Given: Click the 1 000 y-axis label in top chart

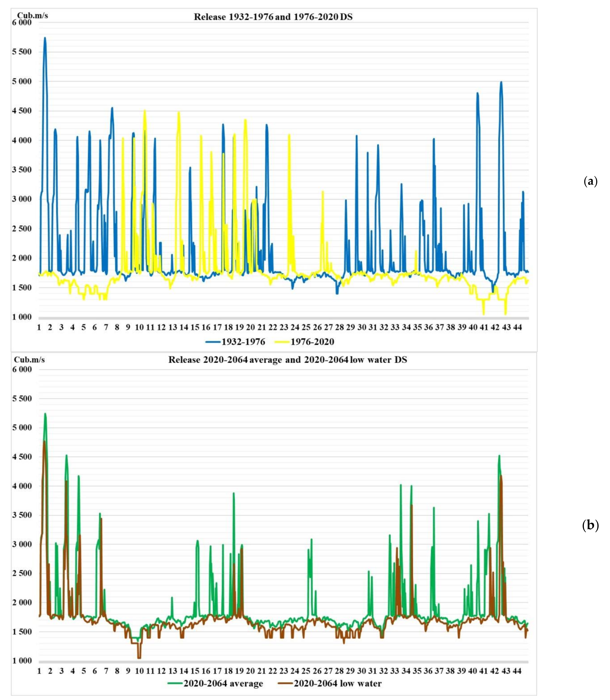Looking at the screenshot, I should point(22,317).
